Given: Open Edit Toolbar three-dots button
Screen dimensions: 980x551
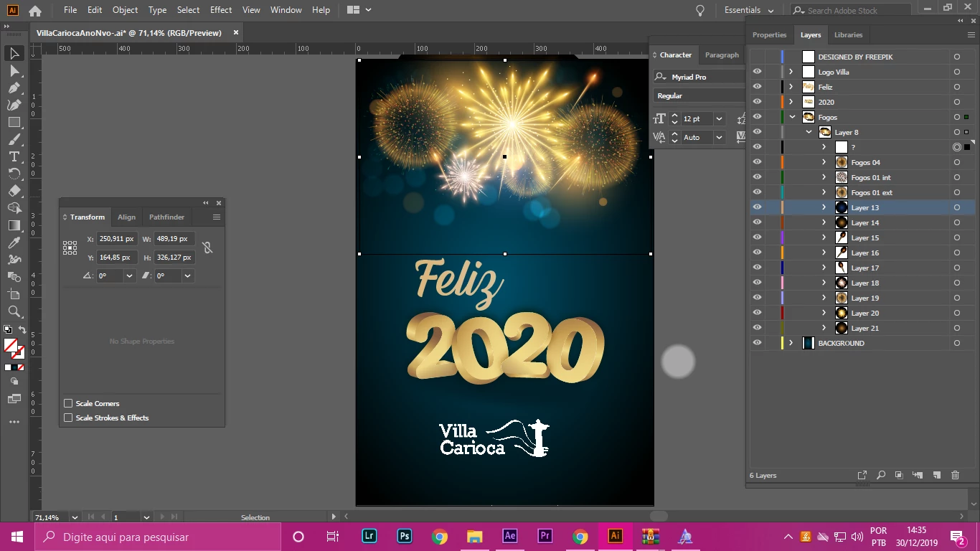Looking at the screenshot, I should coord(14,422).
